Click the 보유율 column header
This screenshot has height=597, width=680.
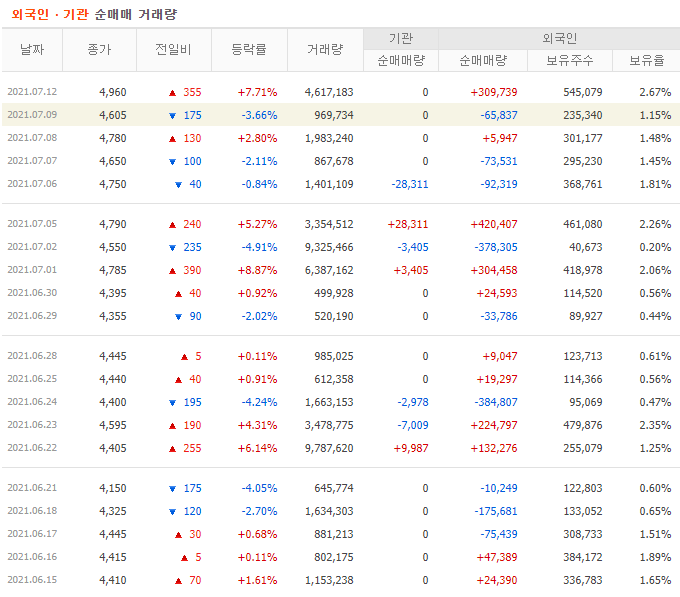pyautogui.click(x=647, y=60)
